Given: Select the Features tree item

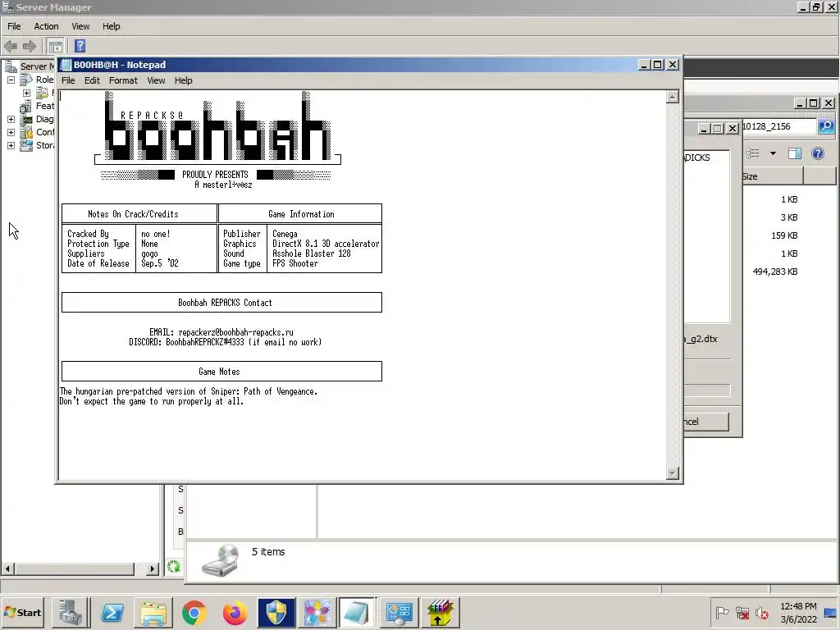Looking at the screenshot, I should [44, 106].
